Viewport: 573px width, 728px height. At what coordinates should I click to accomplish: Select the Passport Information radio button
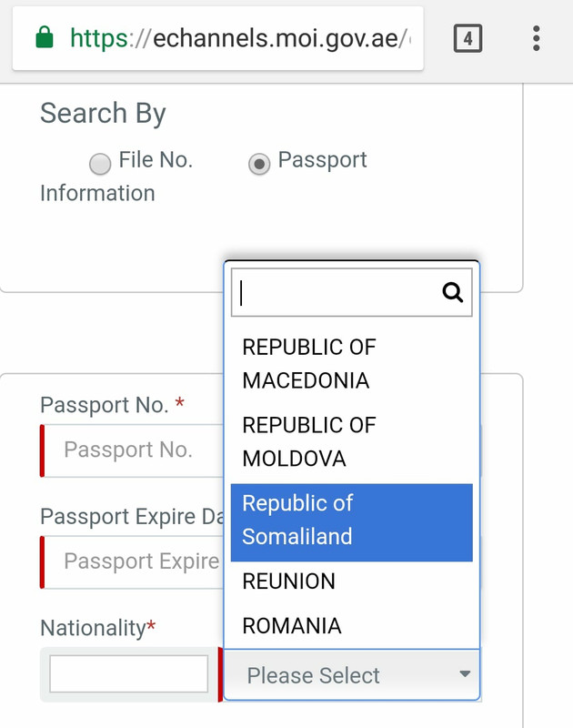pos(259,164)
